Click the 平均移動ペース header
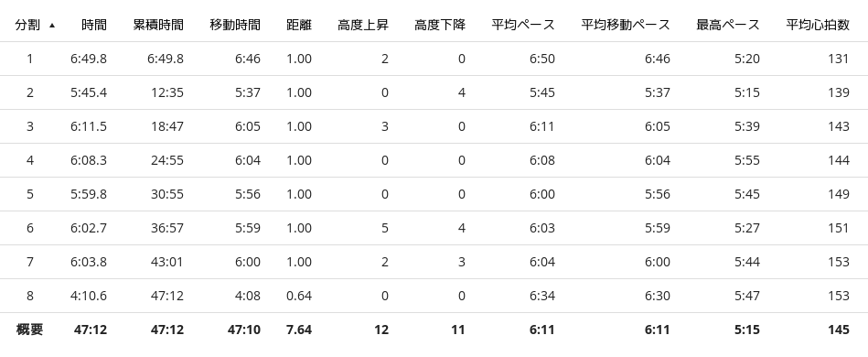This screenshot has width=868, height=357. 626,25
